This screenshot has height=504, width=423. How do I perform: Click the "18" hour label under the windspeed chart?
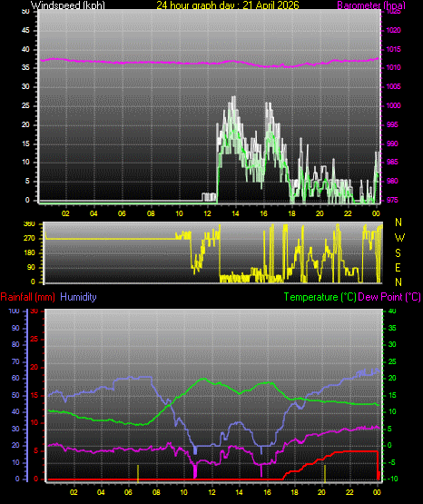pyautogui.click(x=291, y=213)
